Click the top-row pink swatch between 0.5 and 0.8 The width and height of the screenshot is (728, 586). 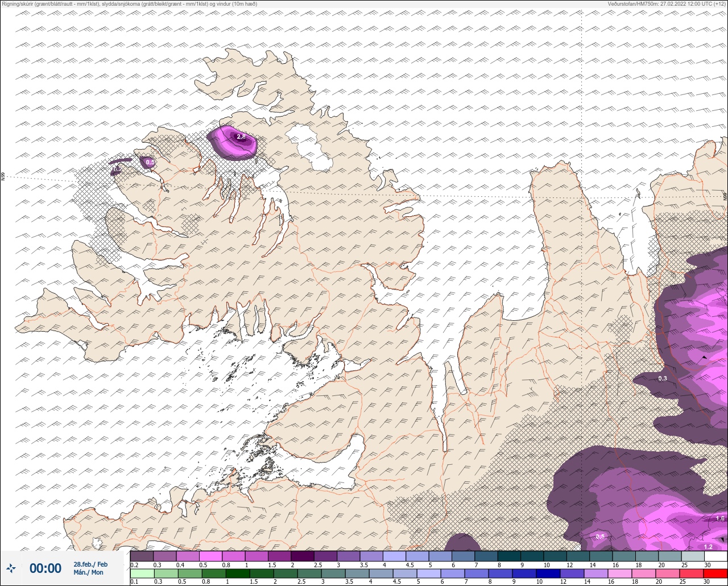click(210, 556)
